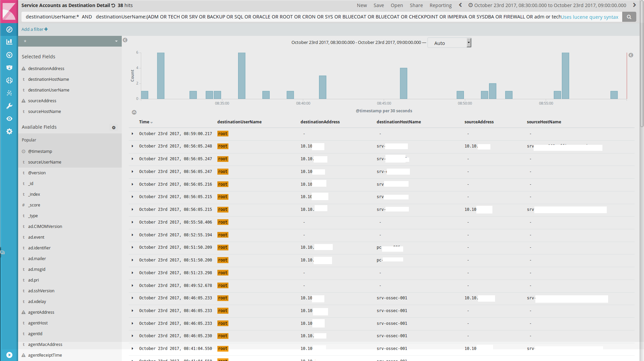Open the index pattern dropdown

click(70, 41)
